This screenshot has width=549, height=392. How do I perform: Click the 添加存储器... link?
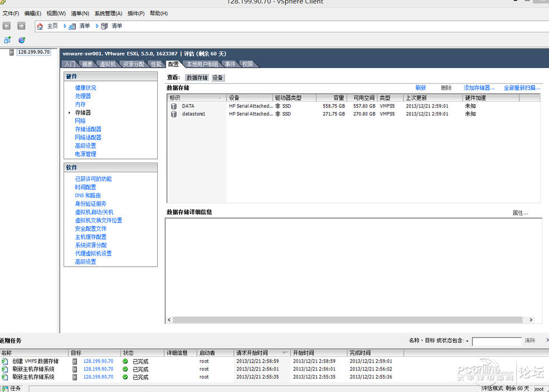coord(479,88)
